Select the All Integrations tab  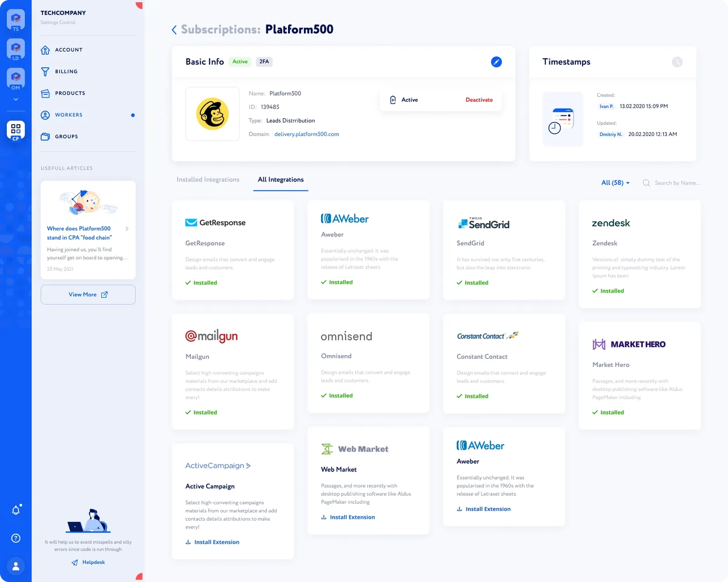pos(281,180)
